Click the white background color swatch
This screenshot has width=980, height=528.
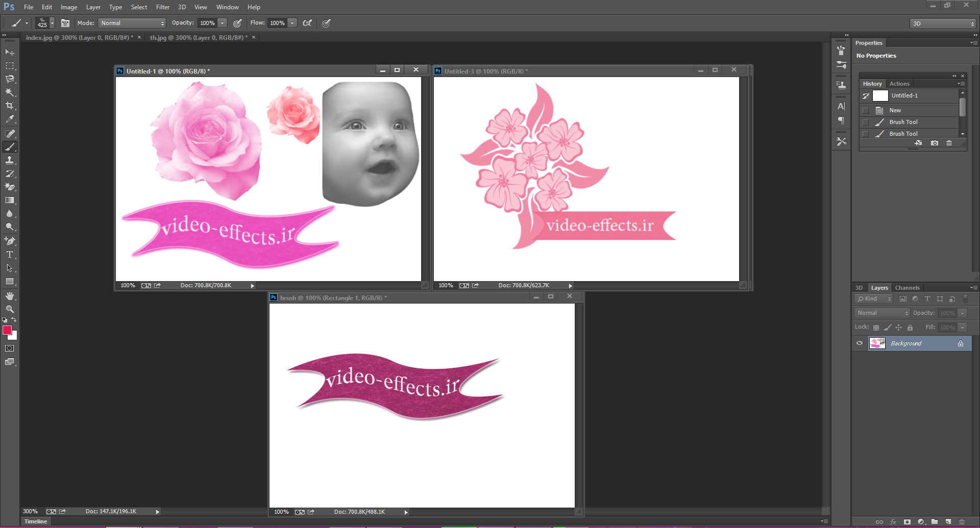14,336
